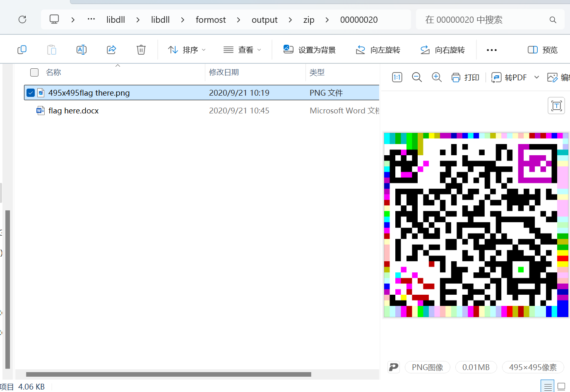Image resolution: width=570 pixels, height=392 pixels.
Task: Select the file name flag here.docx
Action: pyautogui.click(x=74, y=111)
